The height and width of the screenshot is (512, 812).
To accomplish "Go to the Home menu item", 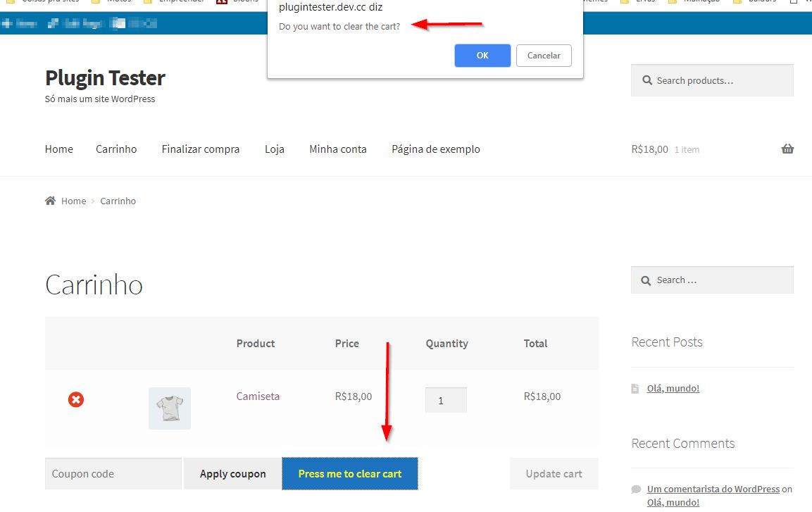I will pos(59,149).
